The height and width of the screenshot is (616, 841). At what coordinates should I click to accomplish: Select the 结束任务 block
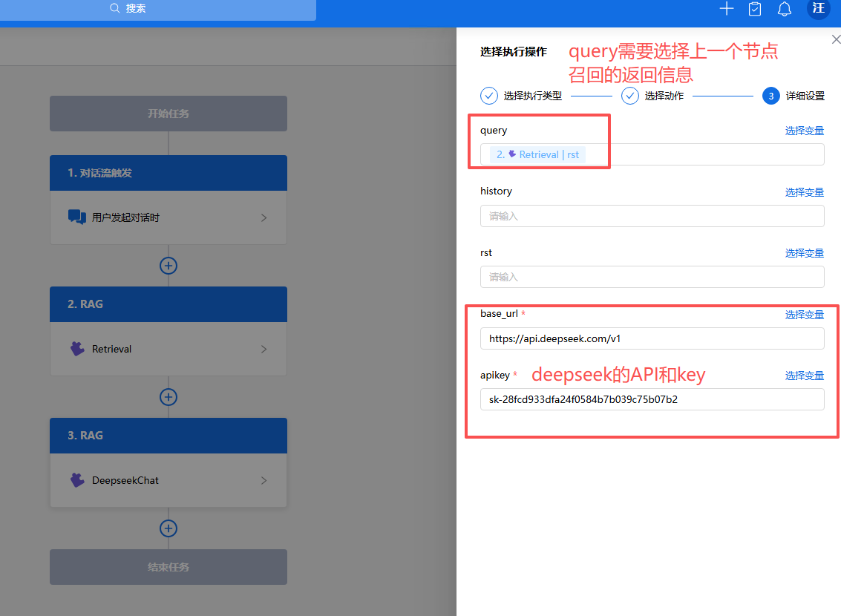[168, 567]
